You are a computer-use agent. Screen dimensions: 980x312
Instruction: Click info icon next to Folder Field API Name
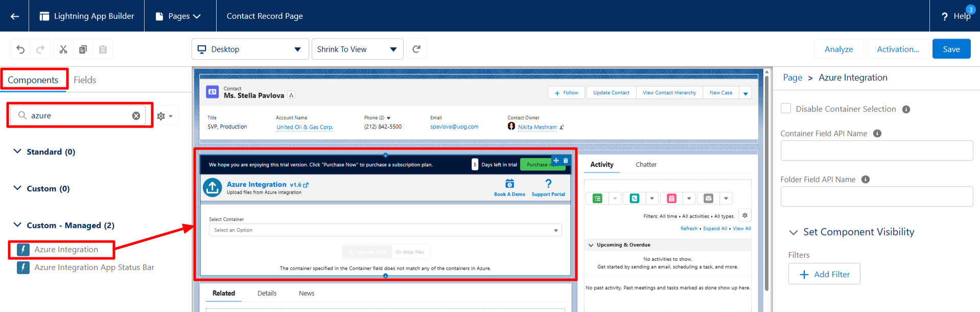tap(866, 180)
